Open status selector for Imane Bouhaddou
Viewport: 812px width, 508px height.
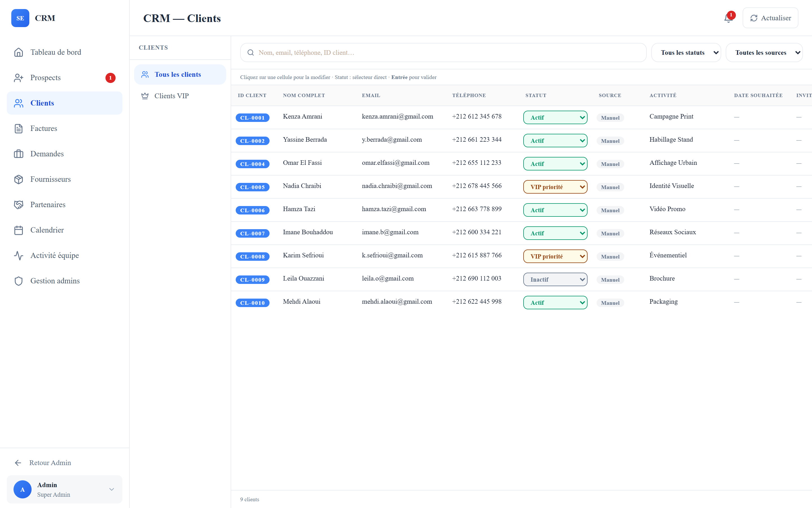coord(555,233)
